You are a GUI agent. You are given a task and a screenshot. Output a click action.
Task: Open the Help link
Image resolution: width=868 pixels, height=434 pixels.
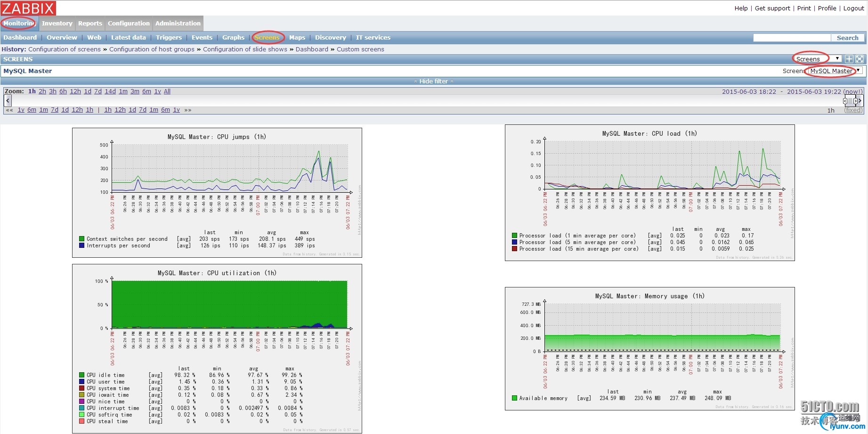[x=741, y=8]
